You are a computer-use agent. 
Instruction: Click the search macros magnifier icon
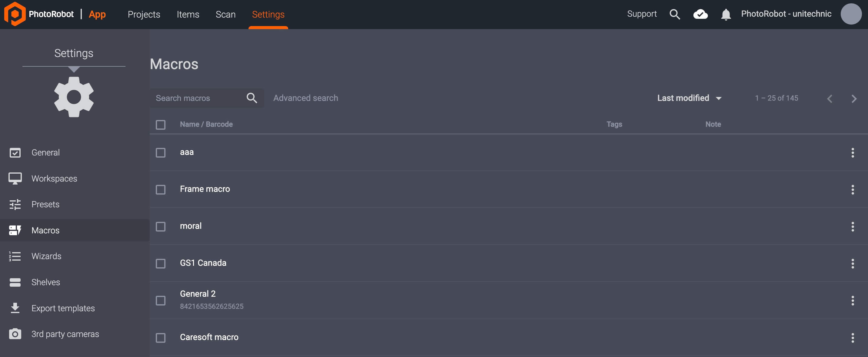252,98
